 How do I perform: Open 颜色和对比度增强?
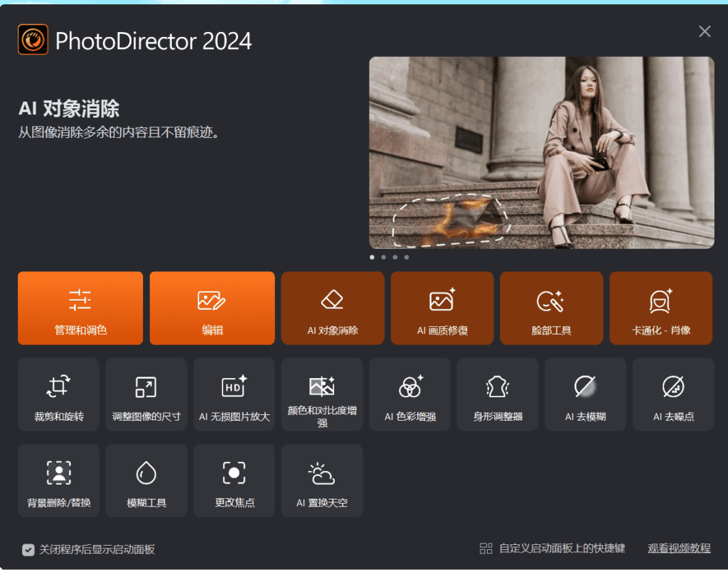pos(322,394)
